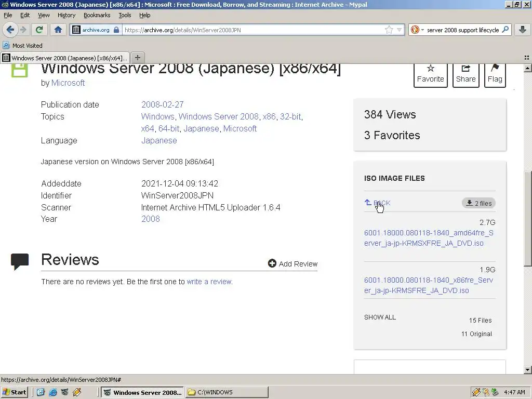Image resolution: width=532 pixels, height=399 pixels.
Task: Open the downloads arrow button
Action: pyautogui.click(x=523, y=30)
